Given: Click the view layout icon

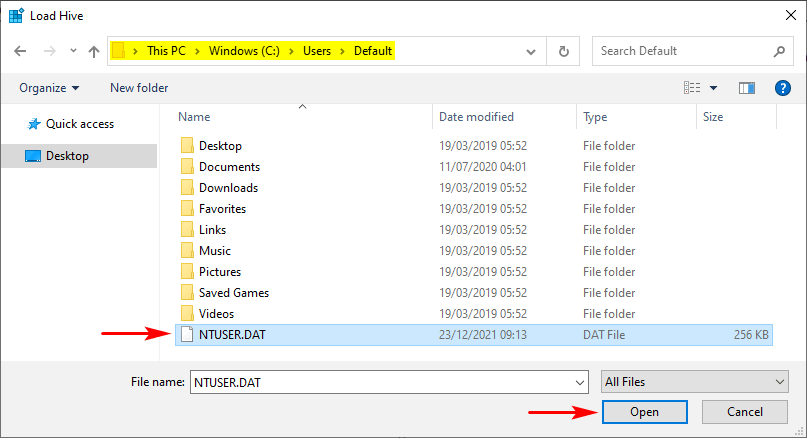Looking at the screenshot, I should [692, 88].
